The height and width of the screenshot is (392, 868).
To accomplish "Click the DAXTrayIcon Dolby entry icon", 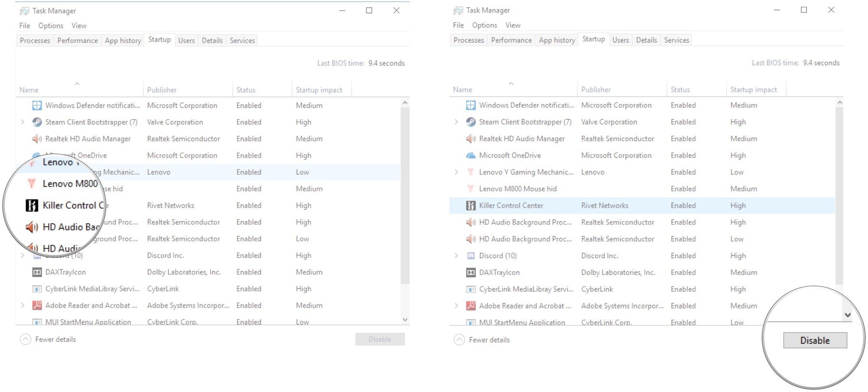I will click(470, 272).
